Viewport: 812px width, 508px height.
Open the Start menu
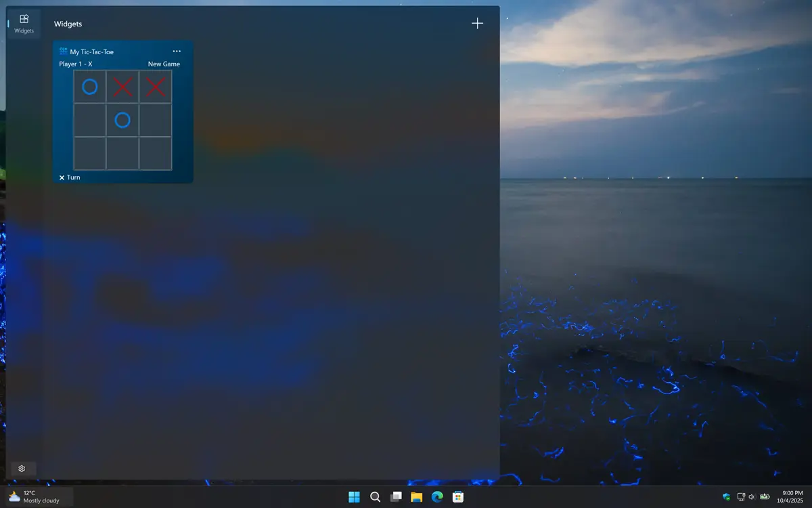click(x=354, y=496)
